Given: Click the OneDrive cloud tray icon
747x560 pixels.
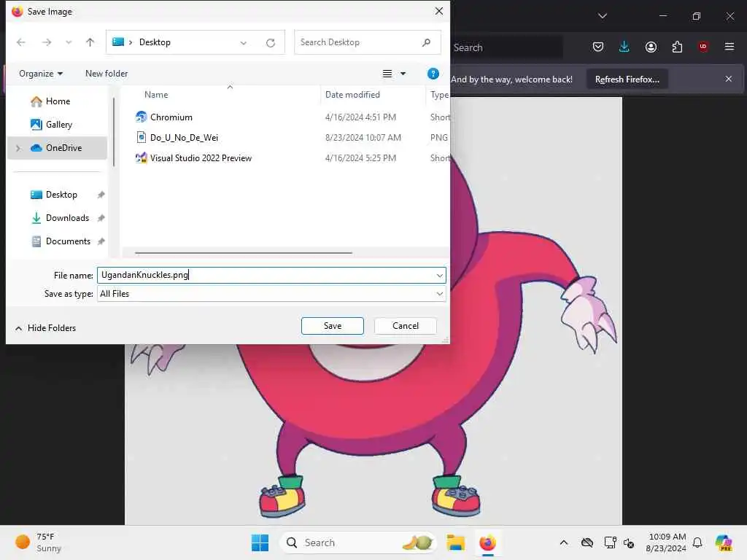Looking at the screenshot, I should 587,542.
